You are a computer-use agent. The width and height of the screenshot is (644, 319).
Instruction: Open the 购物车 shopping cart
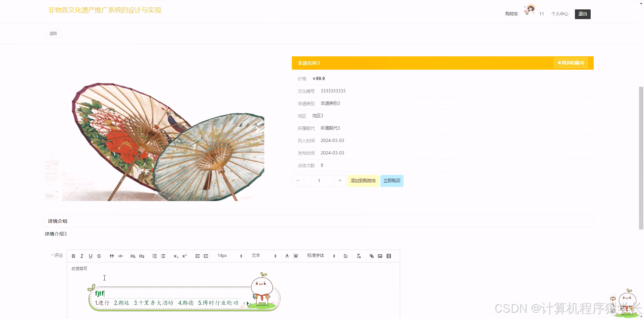512,14
